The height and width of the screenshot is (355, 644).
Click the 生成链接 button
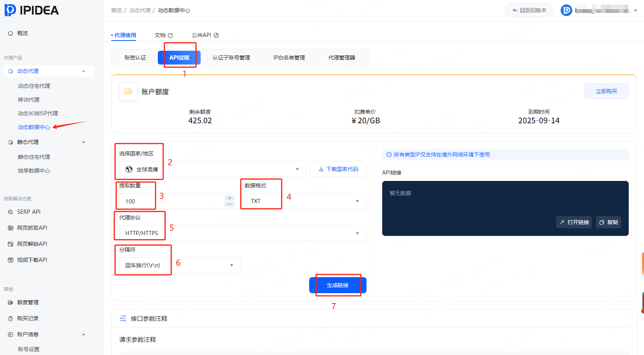tap(337, 285)
